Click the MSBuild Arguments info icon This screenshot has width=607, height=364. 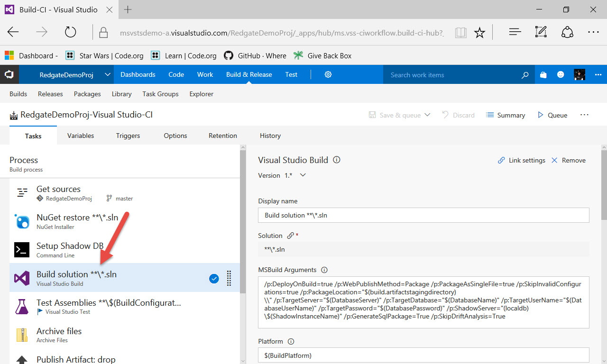point(324,270)
